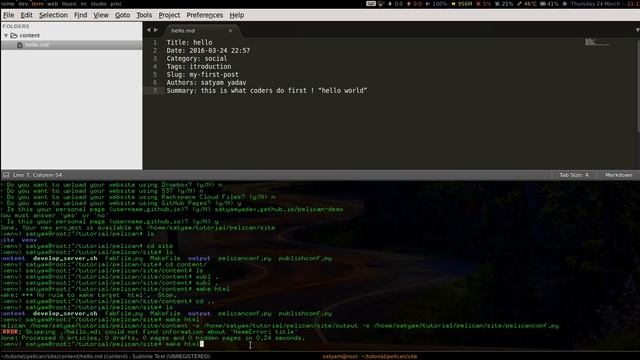This screenshot has height=360, width=640.
Task: Click gutter line number 4
Action: coord(155,67)
